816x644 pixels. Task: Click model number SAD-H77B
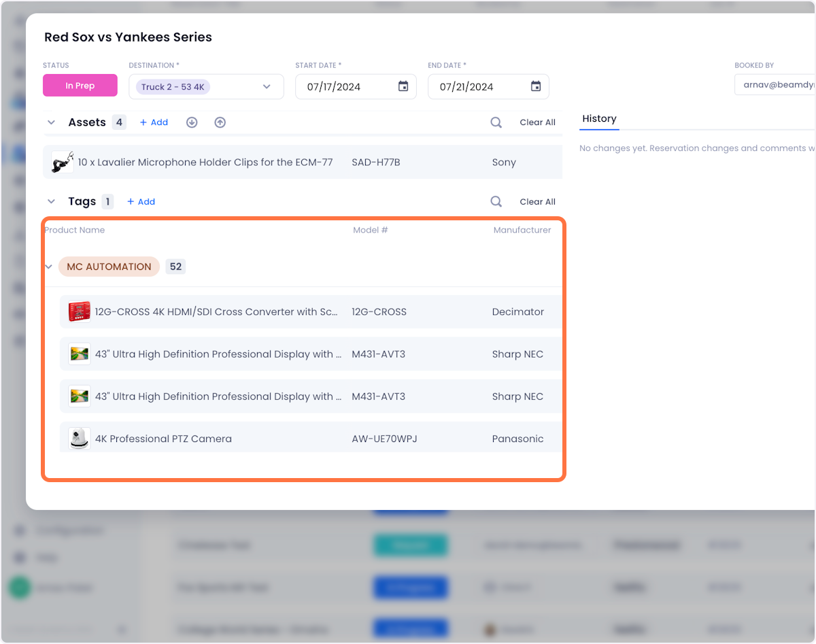376,163
